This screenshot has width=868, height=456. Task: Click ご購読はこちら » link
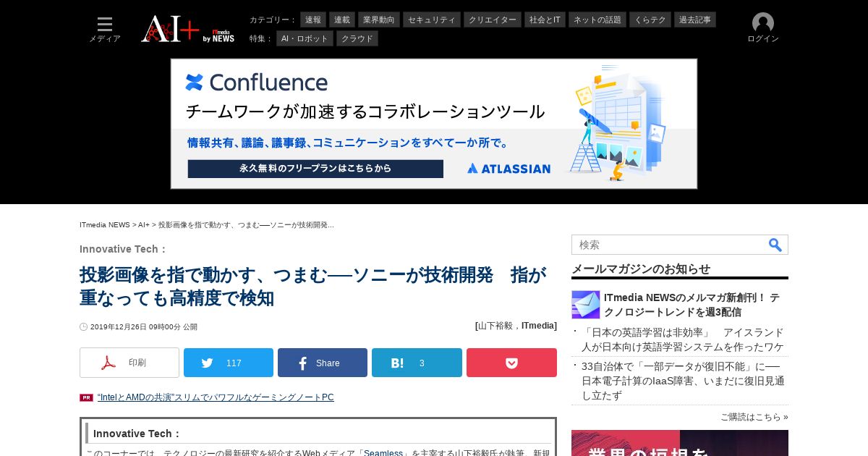pos(754,417)
